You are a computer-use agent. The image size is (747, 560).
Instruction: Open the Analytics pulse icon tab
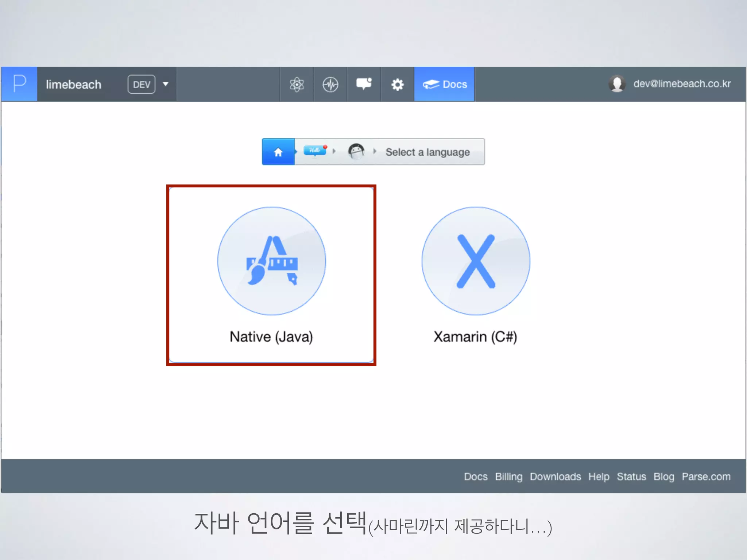click(330, 84)
